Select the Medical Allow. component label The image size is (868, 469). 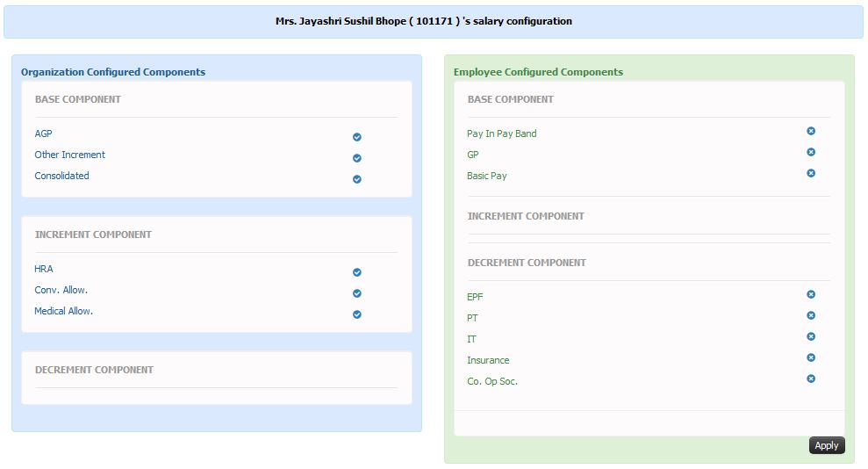point(64,311)
